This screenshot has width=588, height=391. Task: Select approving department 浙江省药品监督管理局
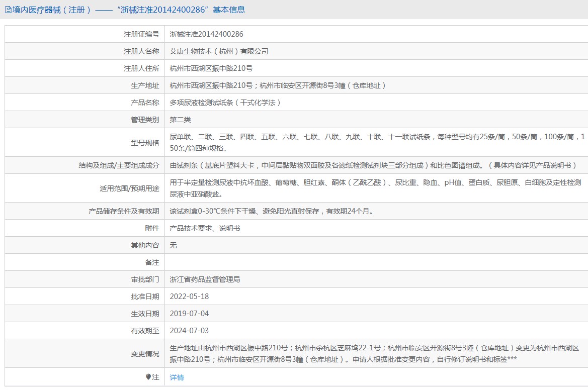205,279
